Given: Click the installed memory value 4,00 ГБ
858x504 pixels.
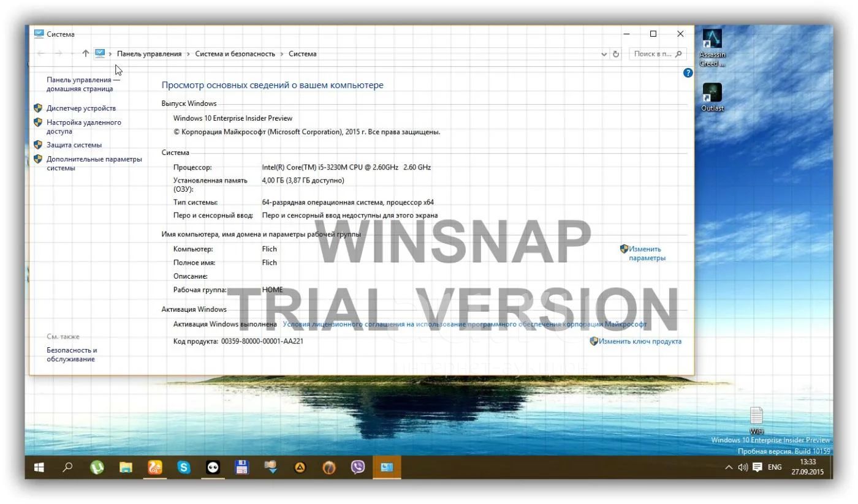Looking at the screenshot, I should pyautogui.click(x=303, y=181).
